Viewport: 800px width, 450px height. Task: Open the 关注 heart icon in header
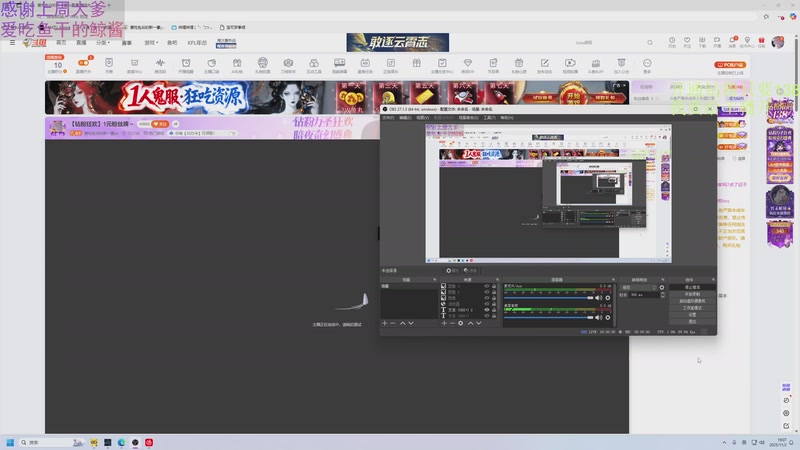tap(687, 41)
